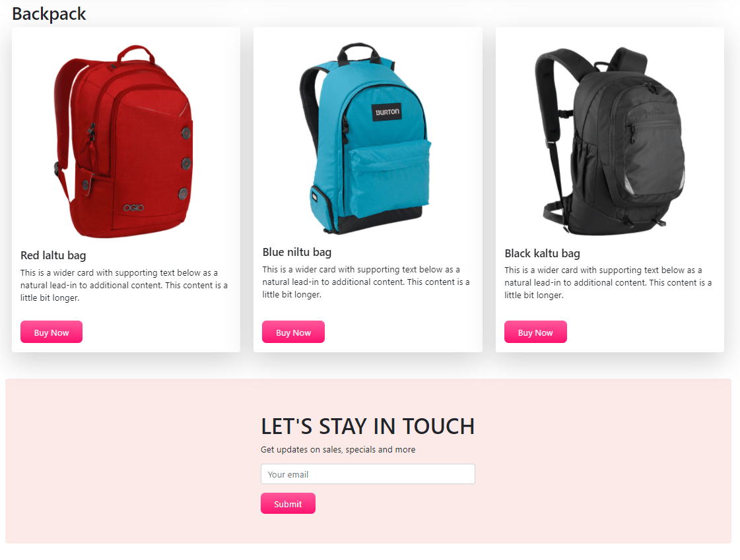This screenshot has width=740, height=560.
Task: Focus the Your email input field
Action: click(368, 474)
